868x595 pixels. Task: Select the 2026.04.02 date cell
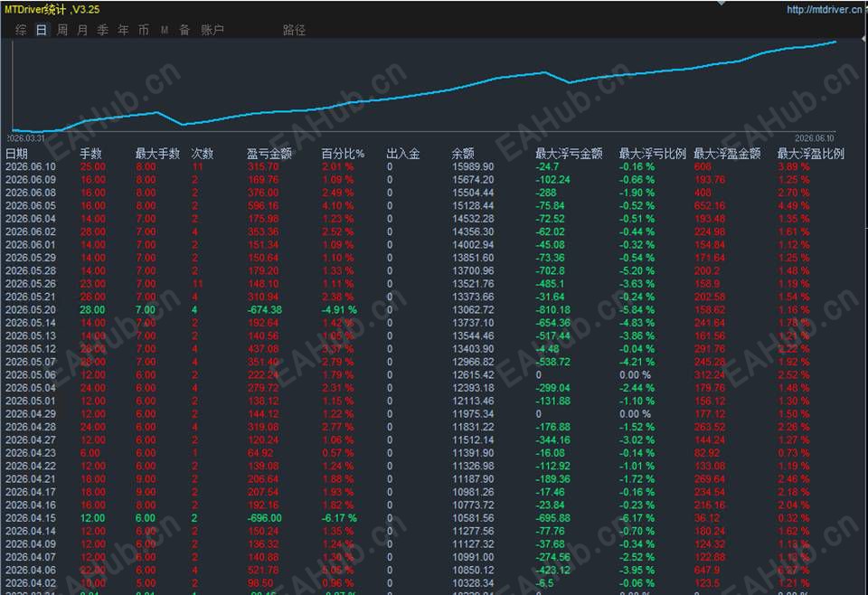(x=31, y=583)
